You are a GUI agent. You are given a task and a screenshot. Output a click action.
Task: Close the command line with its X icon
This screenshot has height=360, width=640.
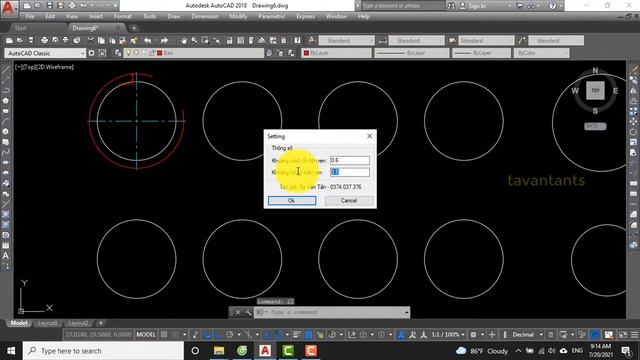tap(238, 312)
